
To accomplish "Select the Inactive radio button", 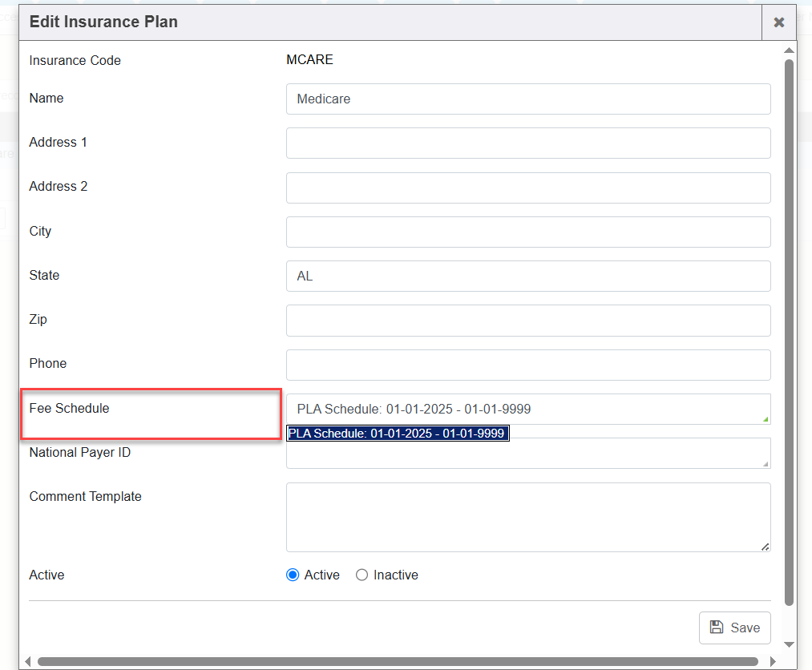I will click(x=362, y=575).
